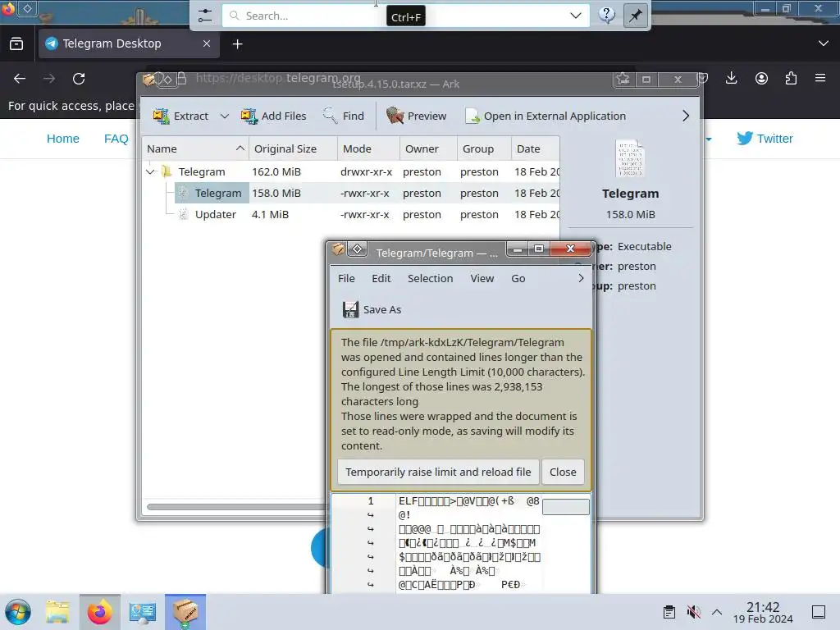Open File menu in preview window
This screenshot has height=630, width=840.
click(346, 279)
